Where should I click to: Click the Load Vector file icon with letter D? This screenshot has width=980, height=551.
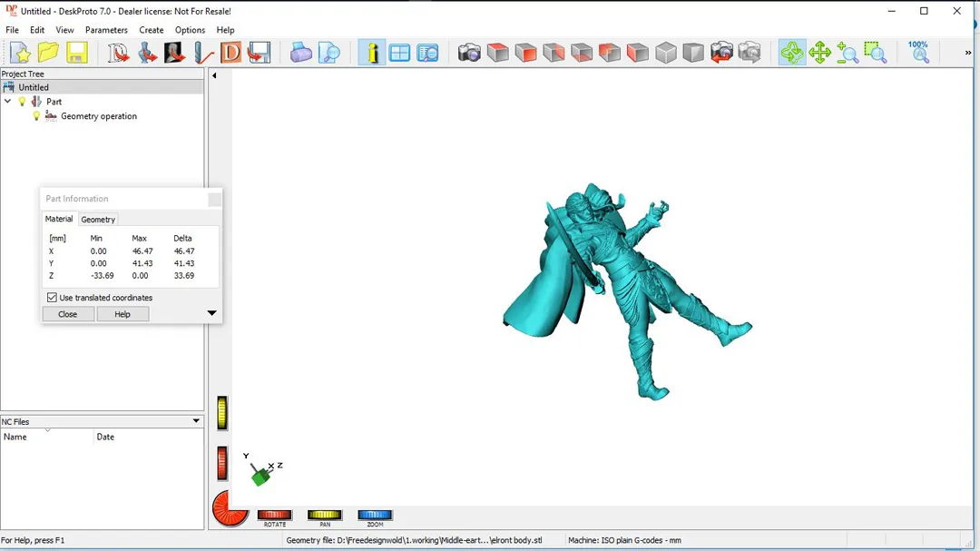117,53
